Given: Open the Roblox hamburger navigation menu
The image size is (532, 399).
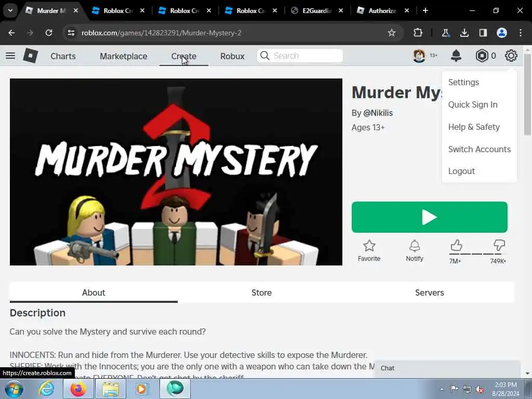Looking at the screenshot, I should pyautogui.click(x=10, y=56).
